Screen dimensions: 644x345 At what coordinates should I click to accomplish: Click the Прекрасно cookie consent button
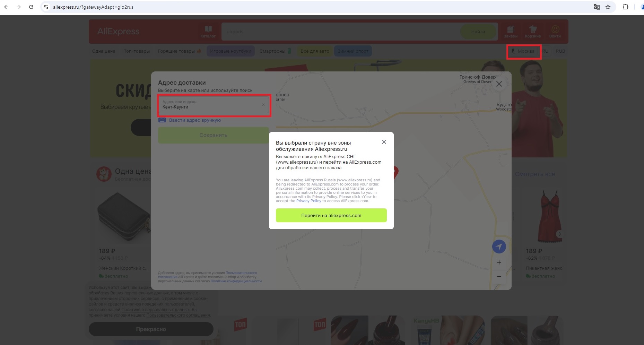click(151, 329)
